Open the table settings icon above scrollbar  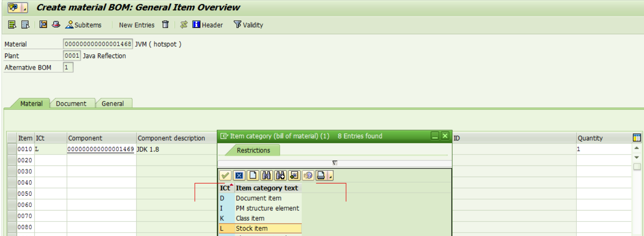coord(636,137)
